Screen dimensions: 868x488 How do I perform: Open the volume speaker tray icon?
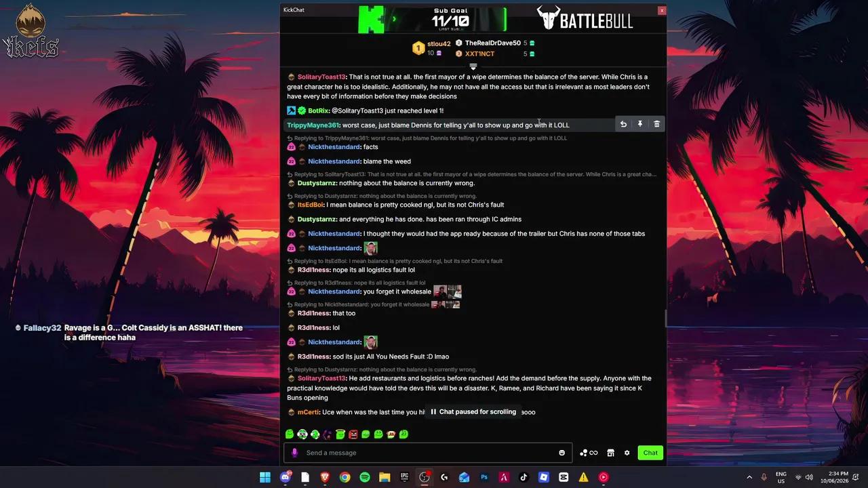point(809,477)
